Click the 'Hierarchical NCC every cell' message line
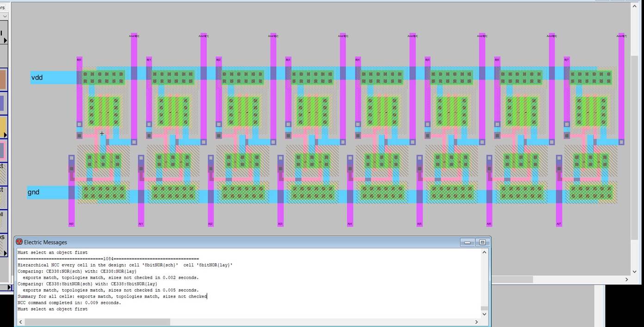 pos(125,265)
